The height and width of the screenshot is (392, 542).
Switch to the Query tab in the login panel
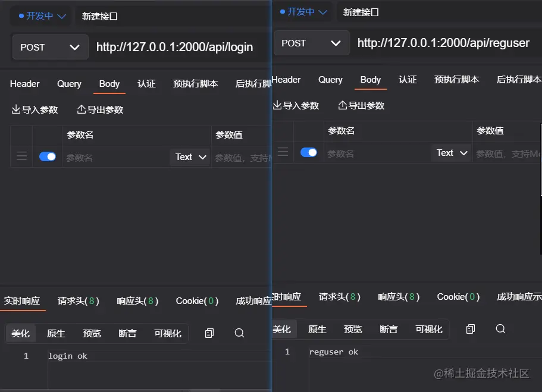69,84
